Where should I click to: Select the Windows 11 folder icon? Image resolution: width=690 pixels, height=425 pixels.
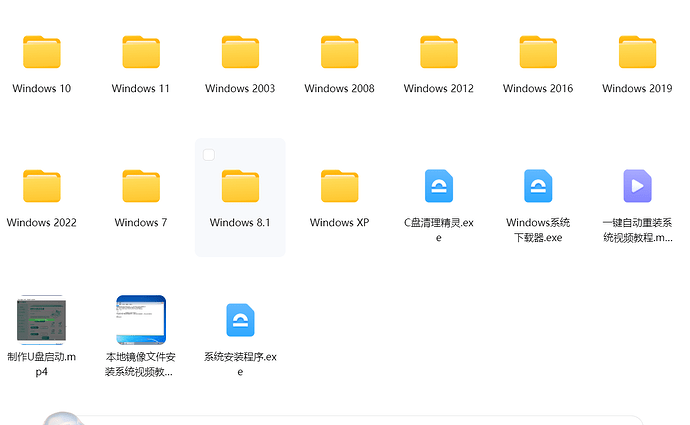click(141, 53)
